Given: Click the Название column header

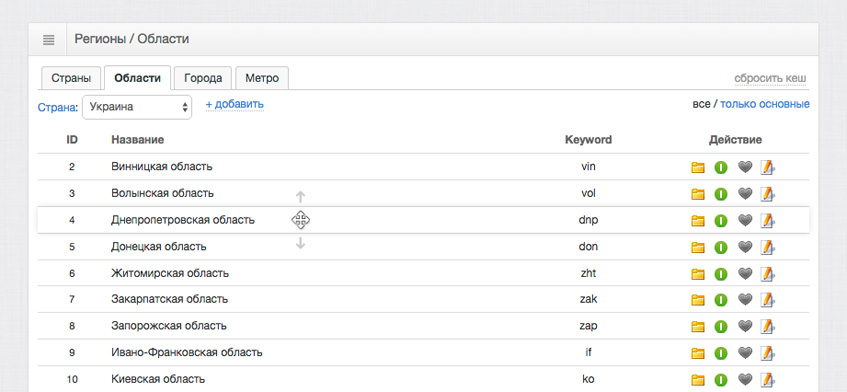Looking at the screenshot, I should pos(138,140).
